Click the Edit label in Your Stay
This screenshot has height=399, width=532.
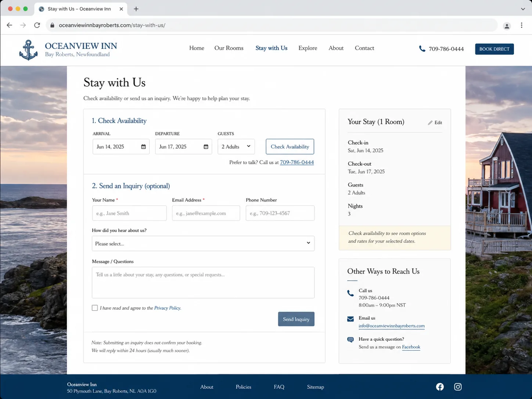click(x=438, y=123)
